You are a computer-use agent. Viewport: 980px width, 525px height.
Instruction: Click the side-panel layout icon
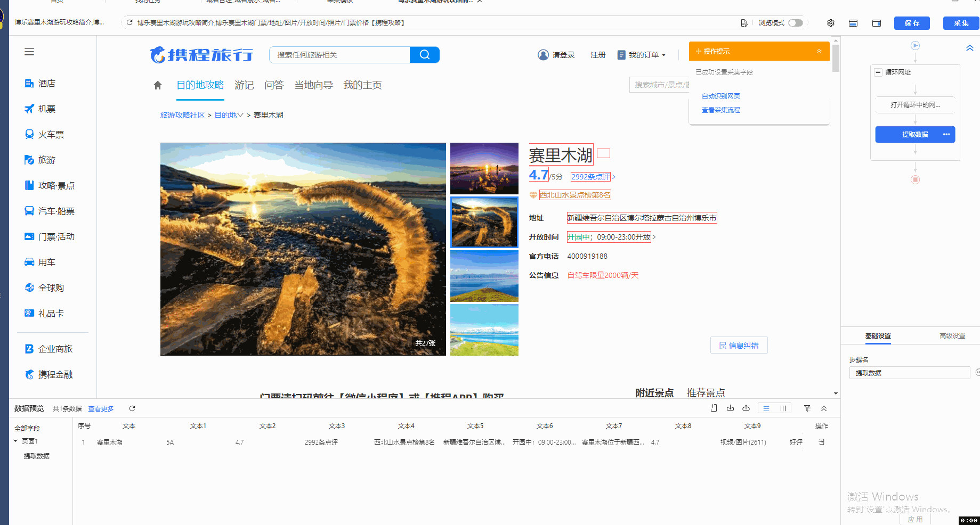[x=877, y=23]
